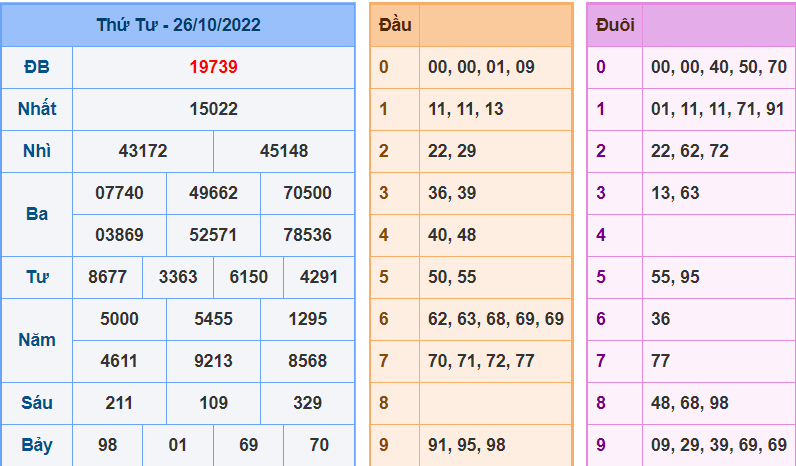The height and width of the screenshot is (466, 796).
Task: Select seventh prize number 69
Action: click(248, 445)
